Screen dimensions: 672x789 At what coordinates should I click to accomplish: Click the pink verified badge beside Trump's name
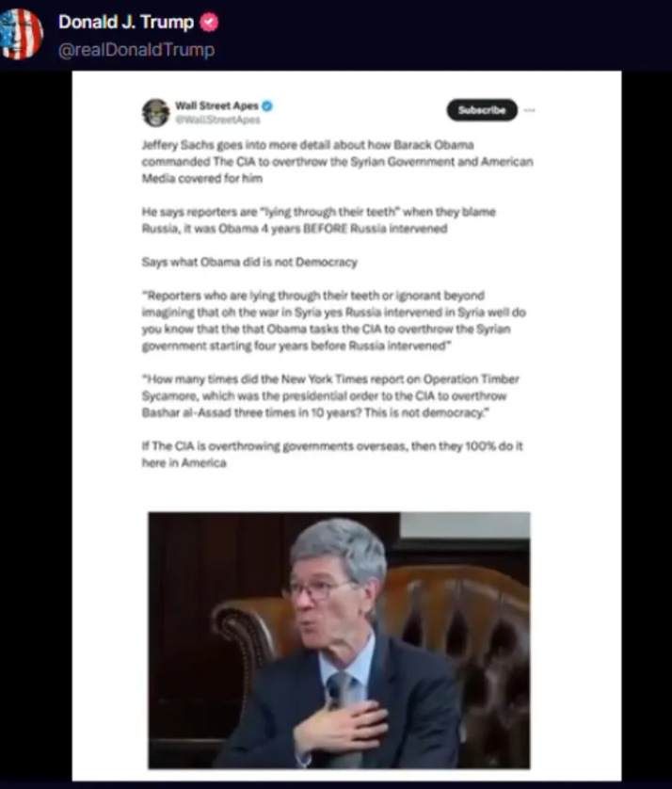point(209,23)
